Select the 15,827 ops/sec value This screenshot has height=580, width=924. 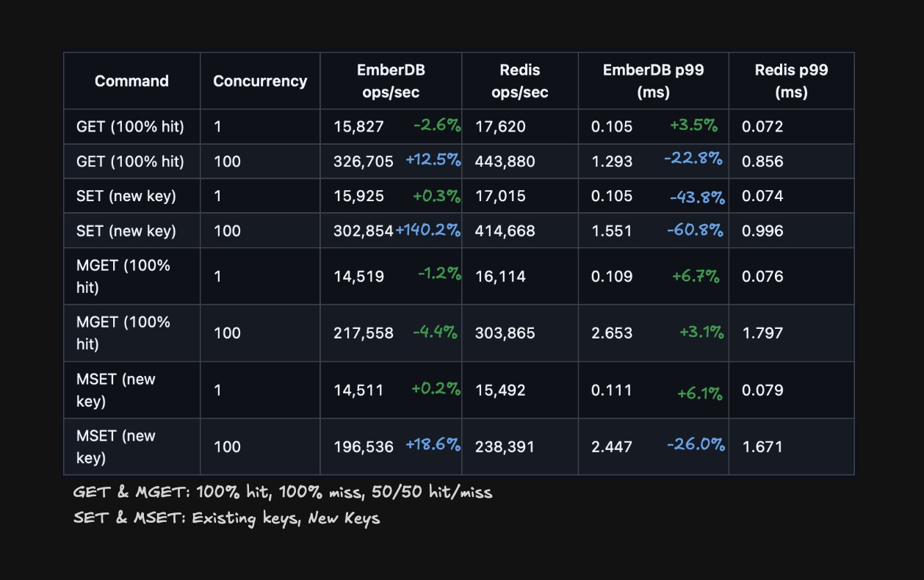(358, 126)
